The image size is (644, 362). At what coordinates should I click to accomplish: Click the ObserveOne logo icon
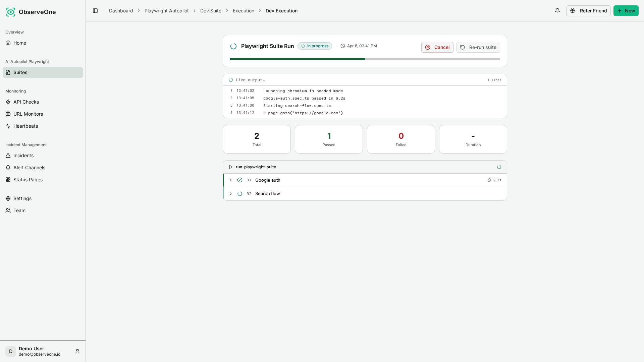tap(11, 12)
